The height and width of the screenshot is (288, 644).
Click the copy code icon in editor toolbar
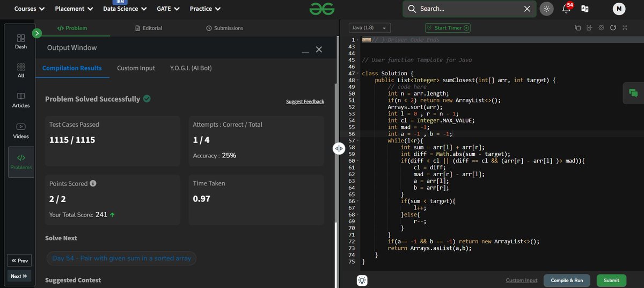(x=578, y=28)
